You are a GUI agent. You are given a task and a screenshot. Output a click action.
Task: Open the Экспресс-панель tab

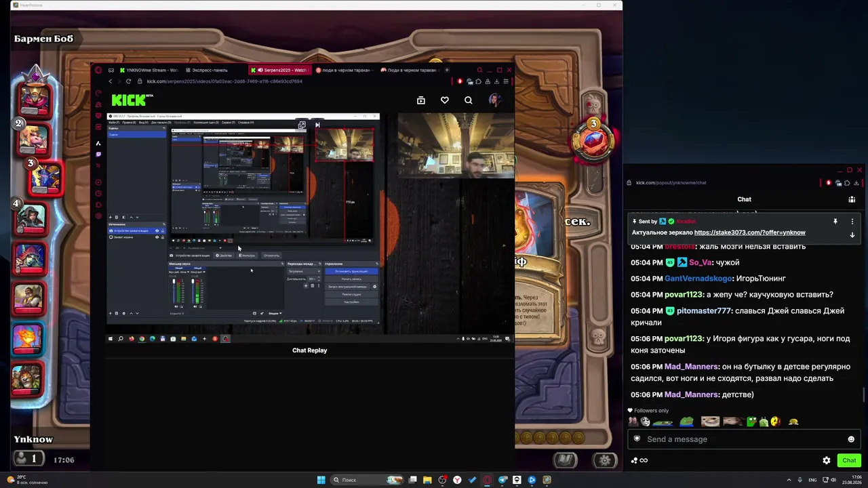coord(208,70)
